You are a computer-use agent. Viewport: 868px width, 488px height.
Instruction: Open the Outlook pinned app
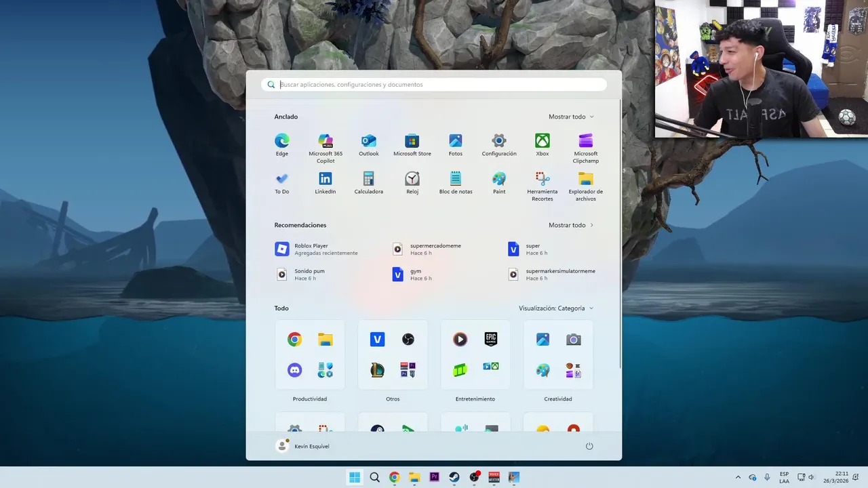369,145
